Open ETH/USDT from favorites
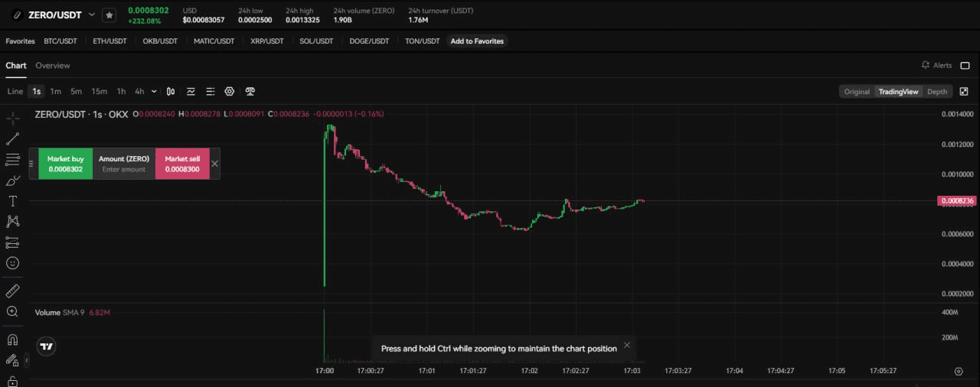The height and width of the screenshot is (387, 980). pos(110,41)
